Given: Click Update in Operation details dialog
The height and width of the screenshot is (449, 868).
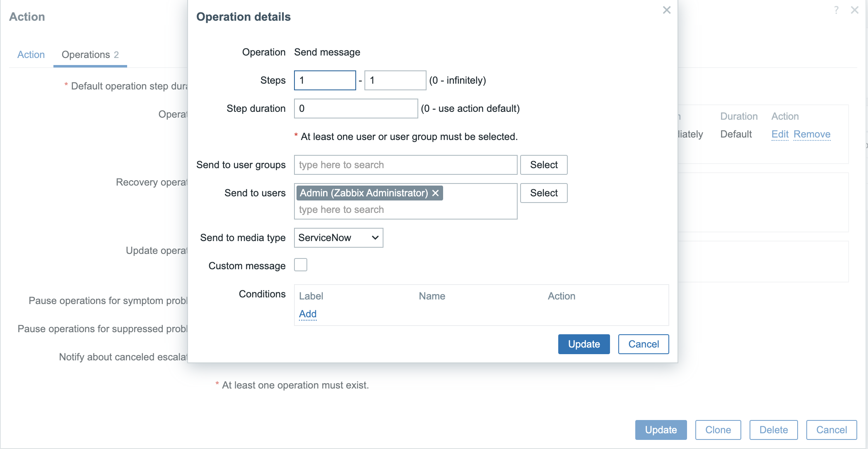Looking at the screenshot, I should point(583,344).
